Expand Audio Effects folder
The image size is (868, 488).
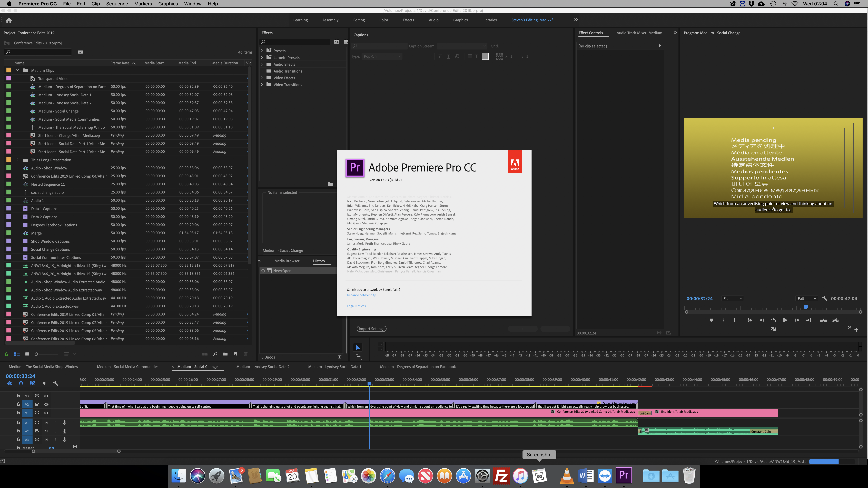click(x=262, y=64)
